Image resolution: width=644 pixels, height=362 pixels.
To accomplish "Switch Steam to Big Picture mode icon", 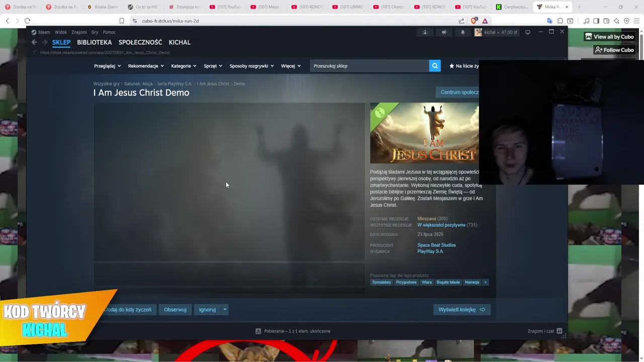I will pyautogui.click(x=527, y=32).
